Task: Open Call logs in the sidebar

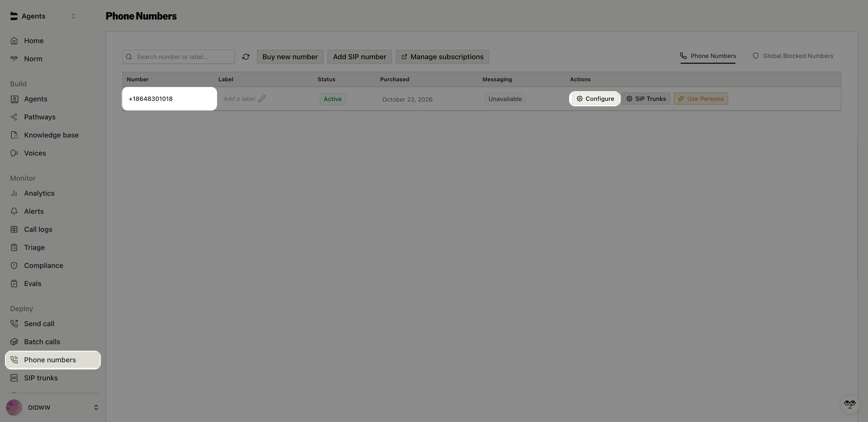Action: [x=53, y=229]
